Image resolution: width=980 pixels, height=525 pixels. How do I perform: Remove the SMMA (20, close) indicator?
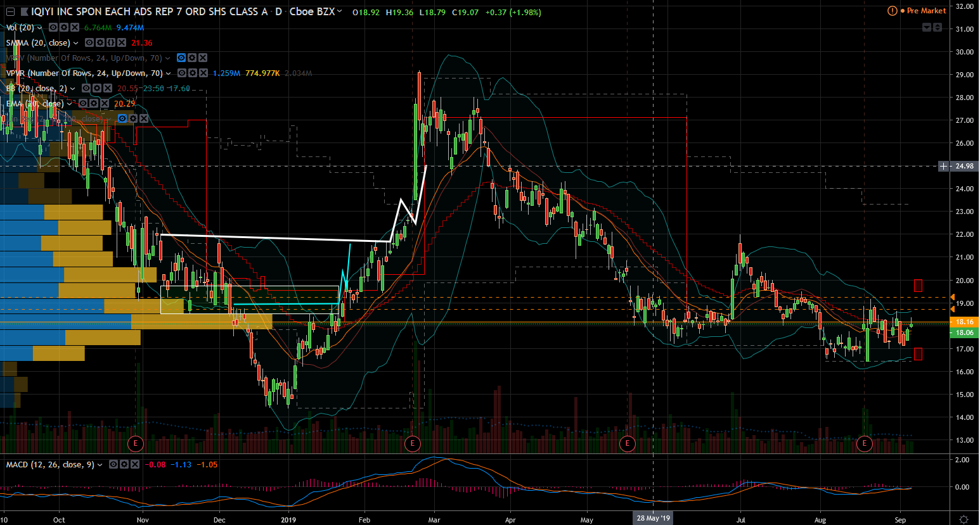[x=122, y=43]
